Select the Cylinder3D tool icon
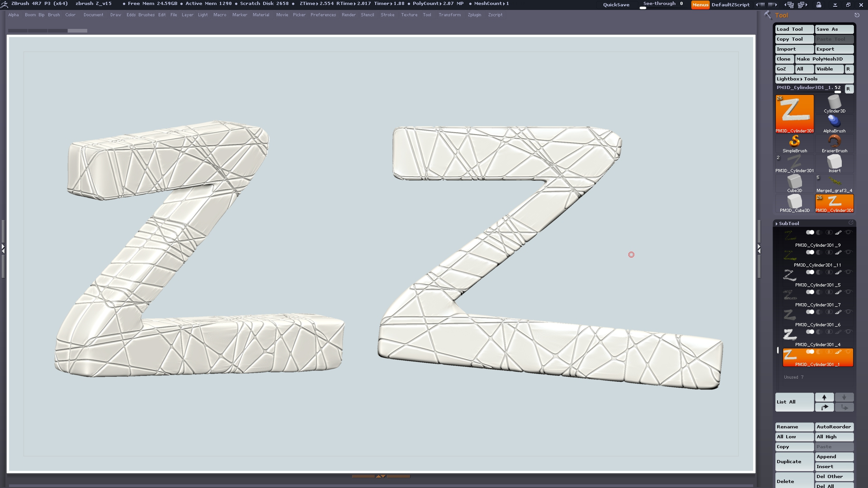868x488 pixels. (834, 103)
